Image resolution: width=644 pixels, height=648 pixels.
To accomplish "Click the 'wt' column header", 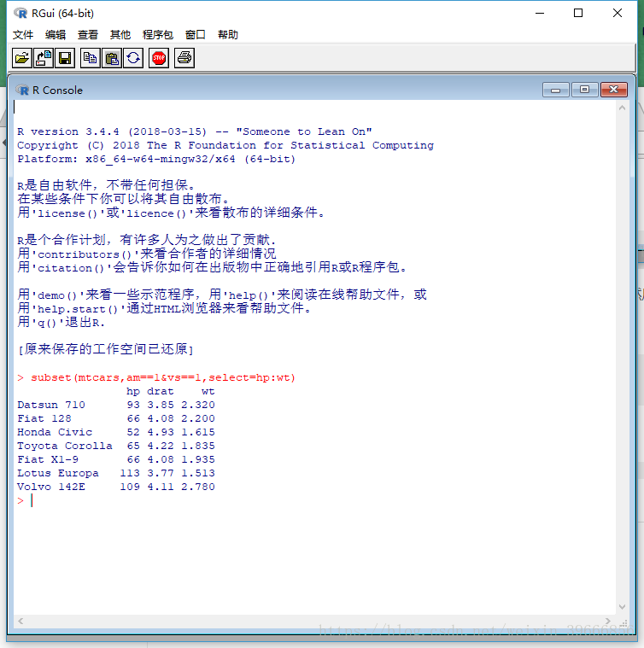I will pyautogui.click(x=208, y=391).
